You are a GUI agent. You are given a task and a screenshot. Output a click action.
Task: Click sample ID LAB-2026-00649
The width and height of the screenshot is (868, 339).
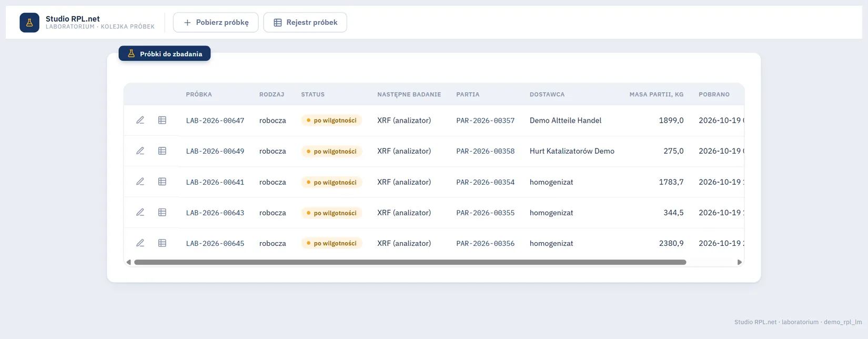point(215,151)
